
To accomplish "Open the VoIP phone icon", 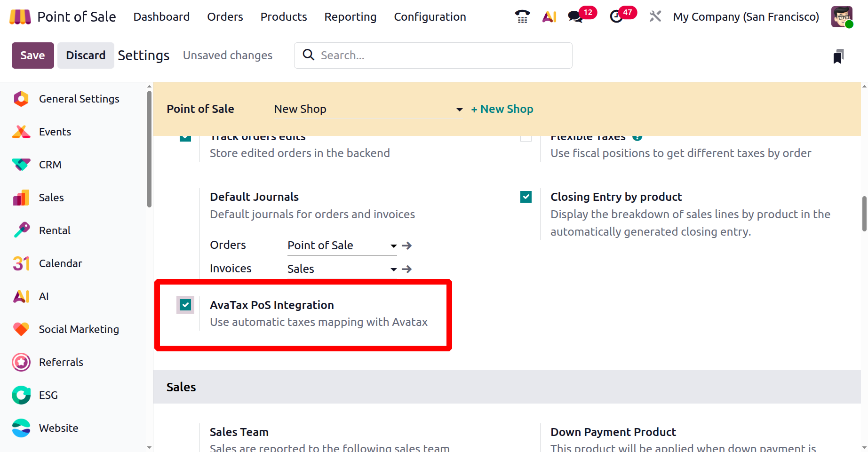I will pos(522,16).
